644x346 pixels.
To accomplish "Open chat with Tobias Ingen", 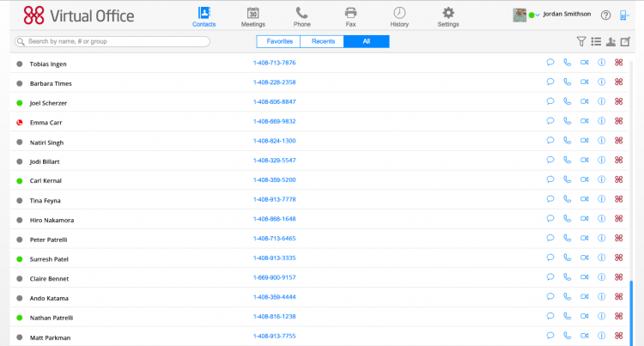I will (550, 63).
